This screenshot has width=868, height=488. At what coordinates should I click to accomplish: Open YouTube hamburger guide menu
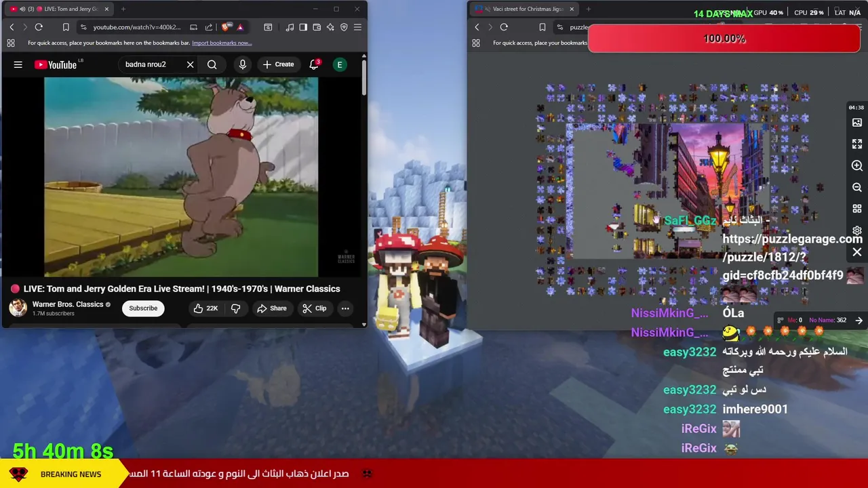18,64
